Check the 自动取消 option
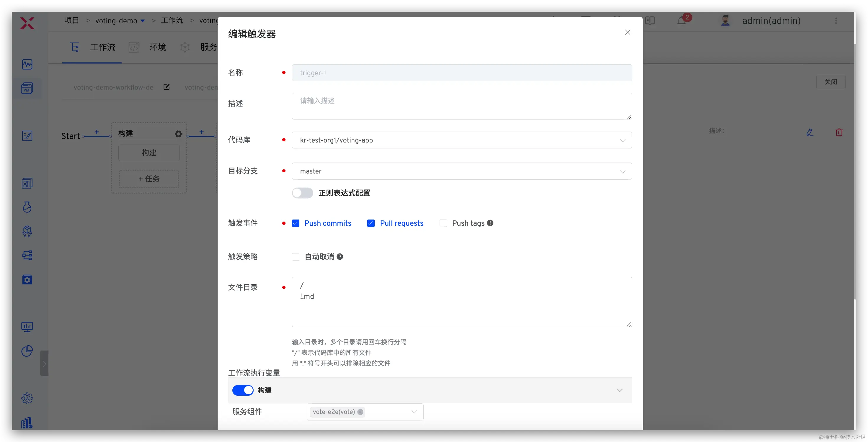868x442 pixels. (296, 257)
